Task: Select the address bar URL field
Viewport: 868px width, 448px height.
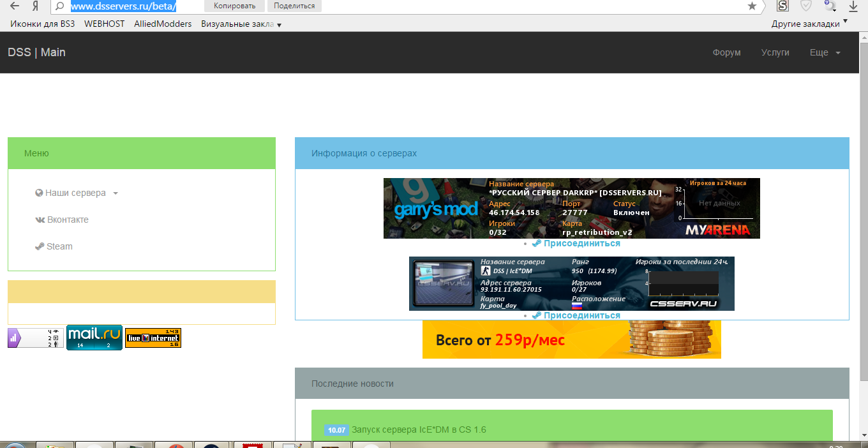Action: (x=408, y=6)
